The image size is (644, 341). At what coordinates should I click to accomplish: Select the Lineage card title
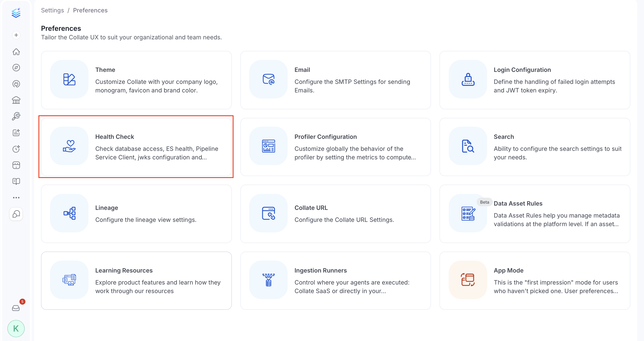pyautogui.click(x=106, y=208)
